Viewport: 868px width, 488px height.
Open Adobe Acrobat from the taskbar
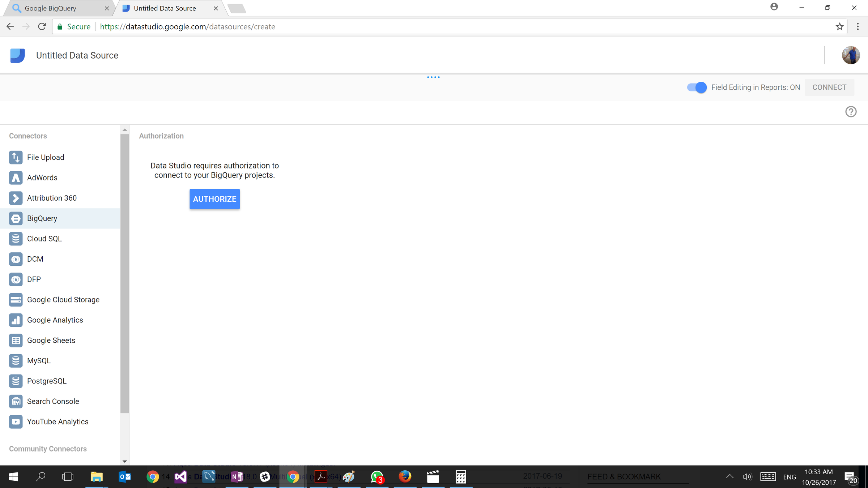[x=321, y=477]
